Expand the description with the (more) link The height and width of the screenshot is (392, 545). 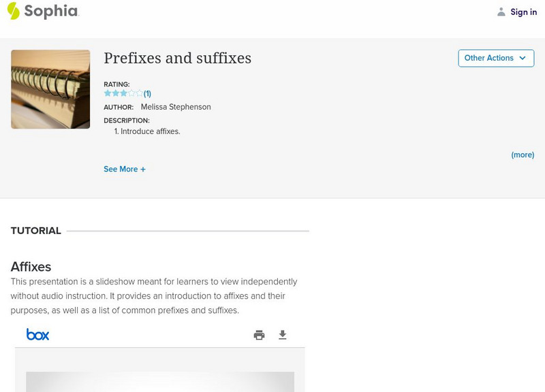point(523,155)
